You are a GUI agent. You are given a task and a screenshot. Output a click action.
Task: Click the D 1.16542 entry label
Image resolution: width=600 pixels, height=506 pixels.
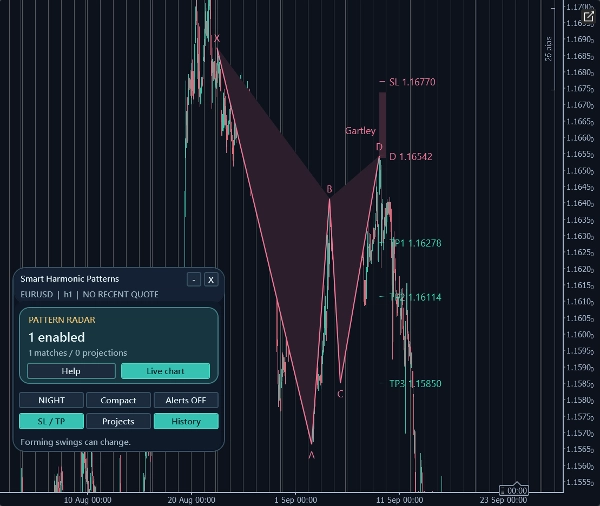pos(411,157)
